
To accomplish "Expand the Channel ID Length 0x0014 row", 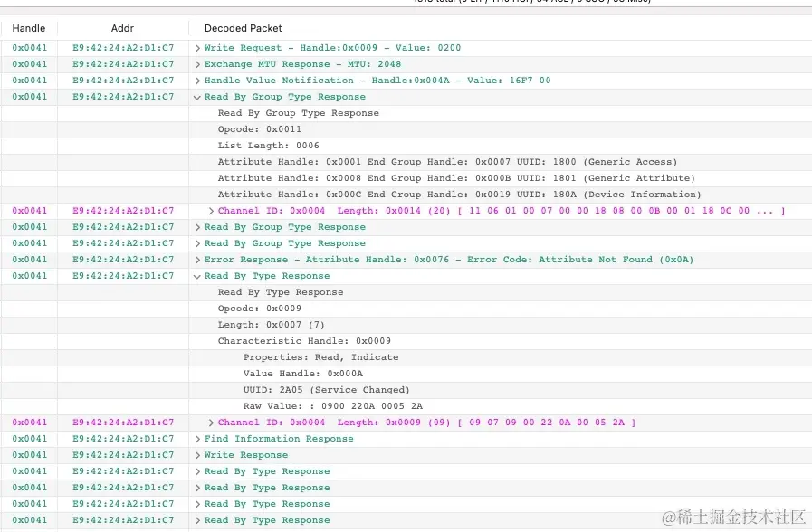I will (x=211, y=211).
